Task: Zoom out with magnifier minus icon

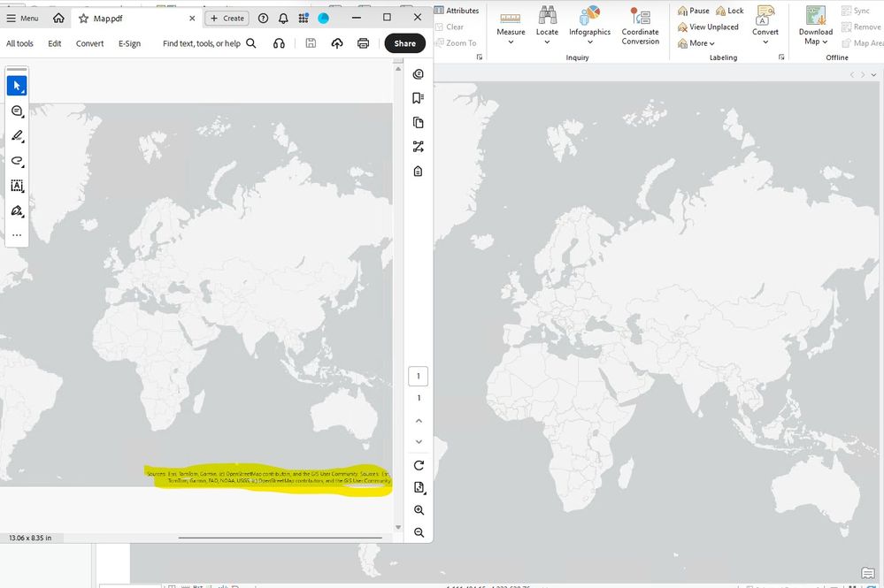Action: 419,532
